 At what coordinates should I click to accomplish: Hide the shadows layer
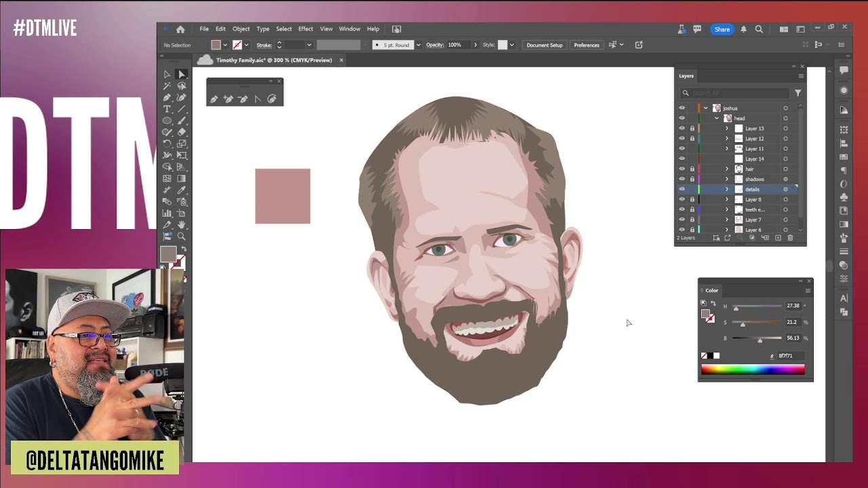(682, 179)
